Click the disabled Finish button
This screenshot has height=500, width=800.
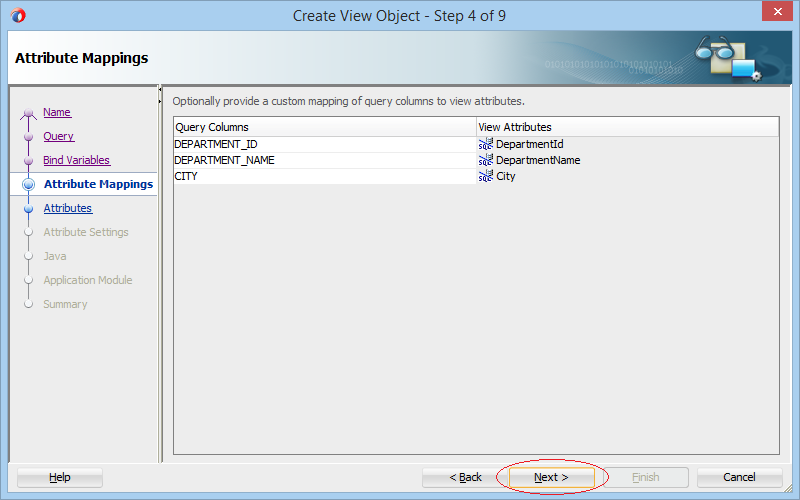point(646,478)
